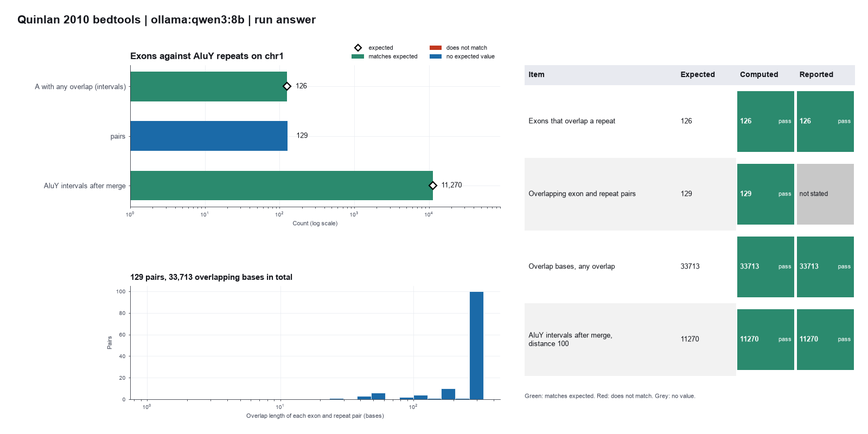Click the 'does not match' legend label
Screen dimensions: 868x434
click(x=467, y=48)
